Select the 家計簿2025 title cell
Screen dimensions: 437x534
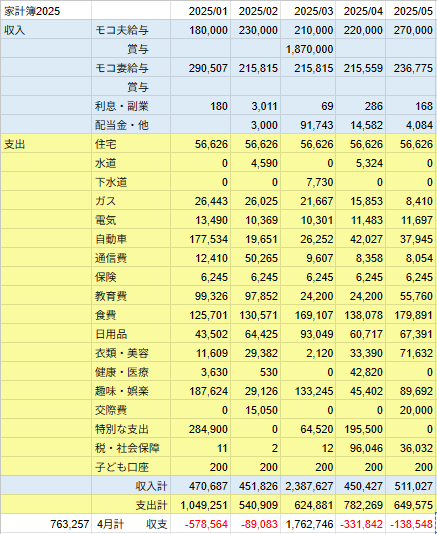[x=46, y=11]
